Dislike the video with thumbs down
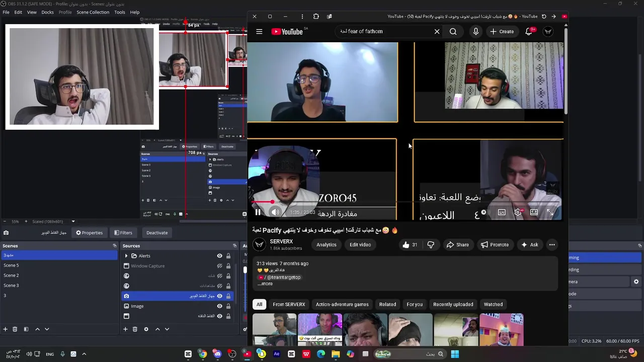The height and width of the screenshot is (362, 644). pyautogui.click(x=431, y=245)
